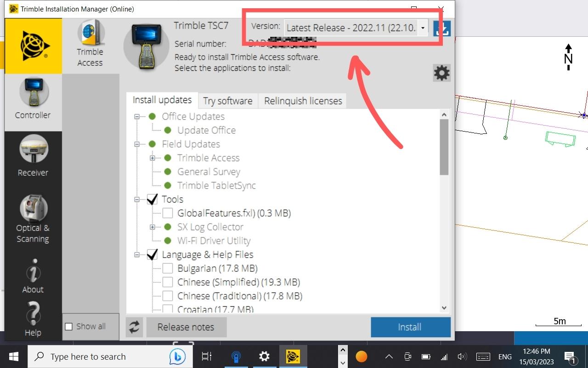Click the Trimble TSC7 device image
588x368 pixels.
[x=147, y=46]
